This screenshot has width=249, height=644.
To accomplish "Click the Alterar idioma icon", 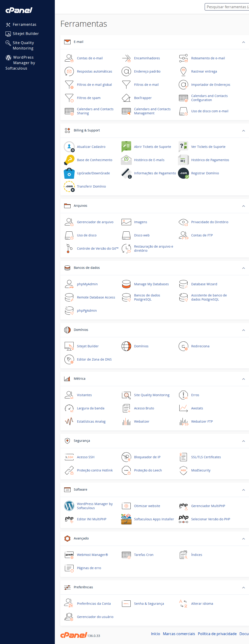I will (183, 604).
